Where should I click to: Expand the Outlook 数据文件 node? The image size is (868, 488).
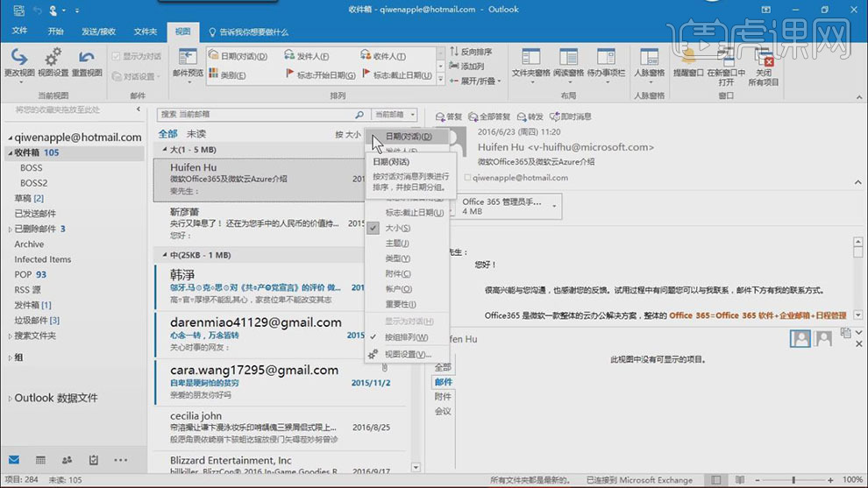(10, 399)
